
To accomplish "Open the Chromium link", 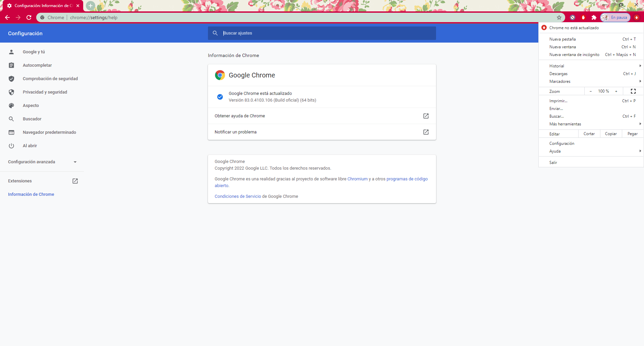I will click(358, 179).
